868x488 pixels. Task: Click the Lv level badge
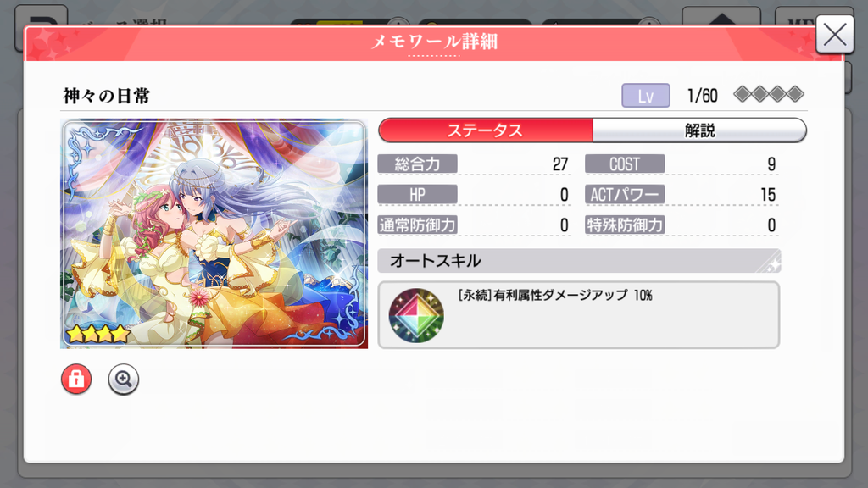point(645,95)
